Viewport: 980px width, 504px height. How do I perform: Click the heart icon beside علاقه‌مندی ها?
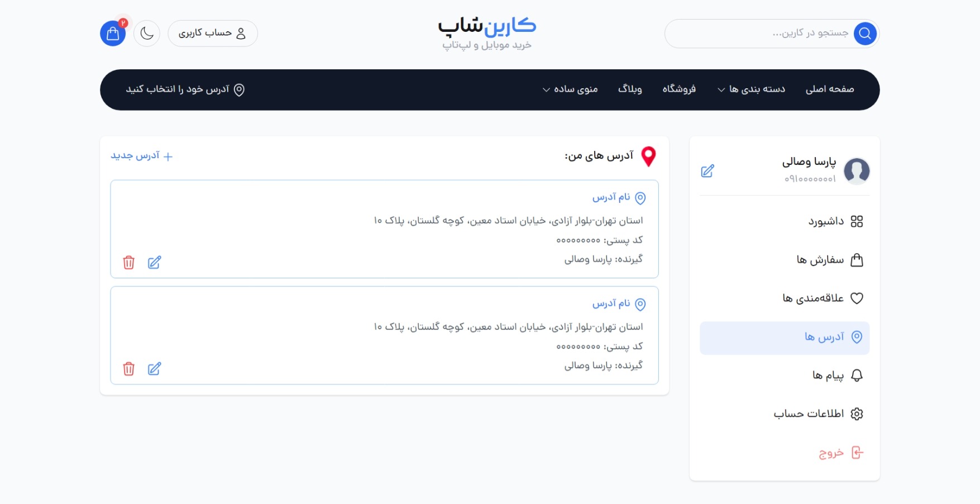[857, 298]
